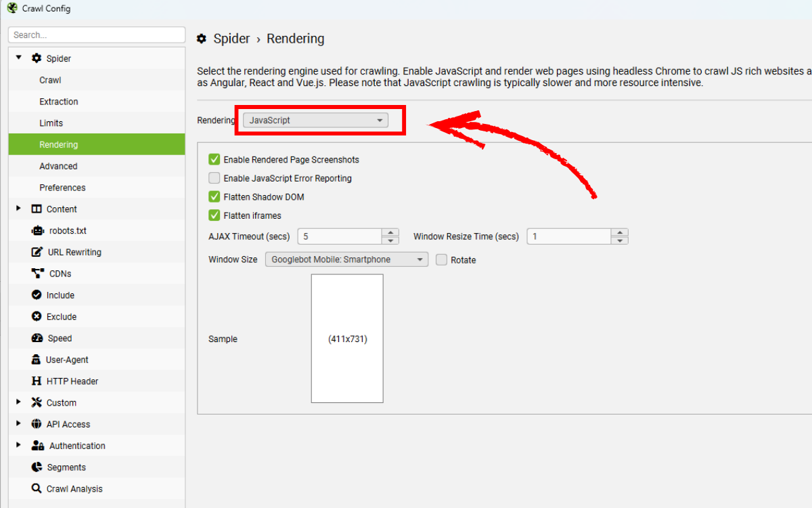Viewport: 812px width, 508px height.
Task: Disable Enable Rendered Page Screenshots checkbox
Action: coord(215,160)
